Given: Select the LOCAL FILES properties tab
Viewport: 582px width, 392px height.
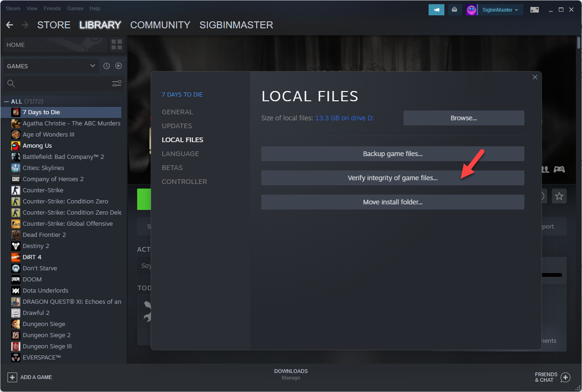Looking at the screenshot, I should pos(183,140).
